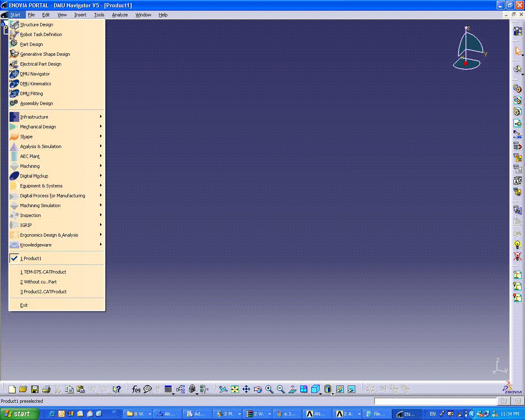Click the top product structure icon in right toolbar

point(518,32)
